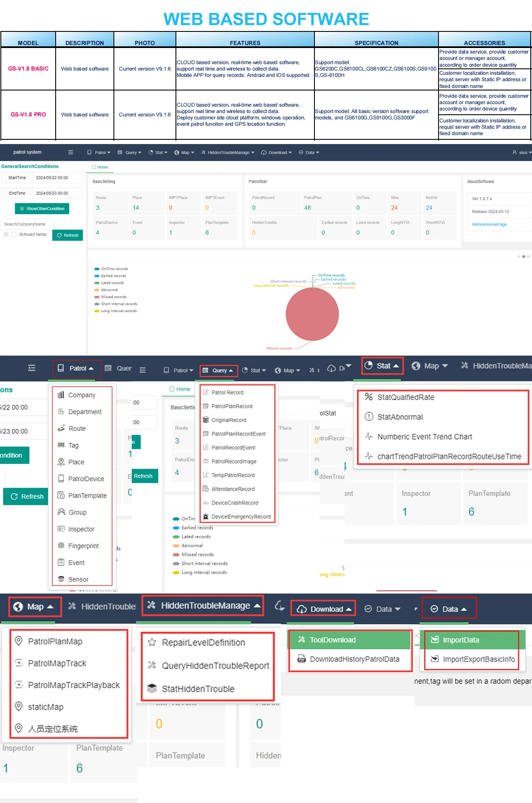The height and width of the screenshot is (803, 532).
Task: Click the SearchCompanyName input field
Action: (x=26, y=224)
